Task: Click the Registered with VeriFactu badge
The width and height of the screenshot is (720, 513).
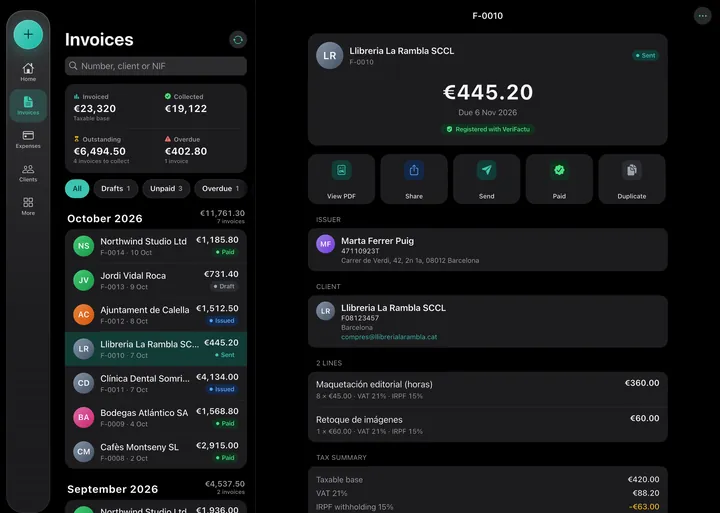Action: (x=488, y=130)
